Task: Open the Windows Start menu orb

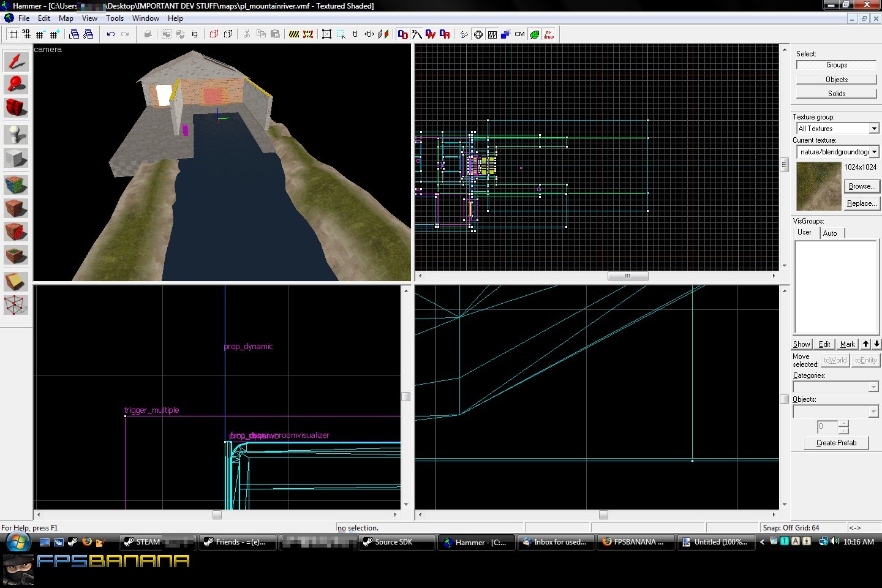Action: click(17, 542)
